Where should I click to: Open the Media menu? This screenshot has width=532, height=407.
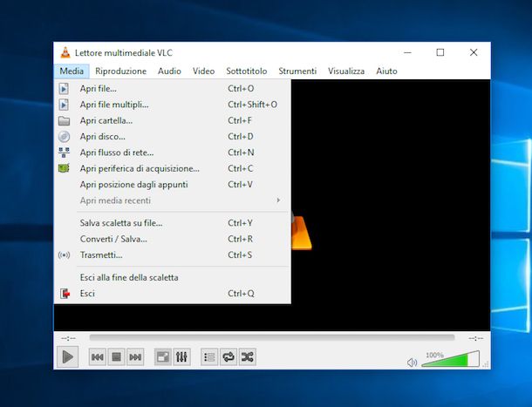coord(72,71)
